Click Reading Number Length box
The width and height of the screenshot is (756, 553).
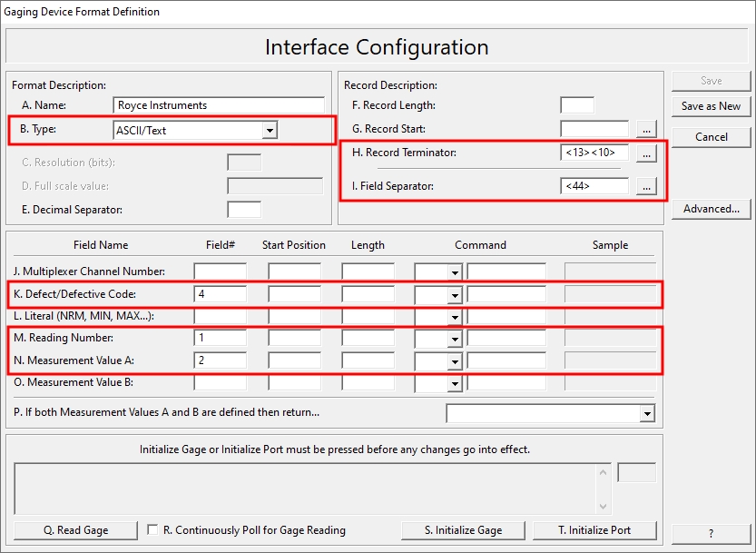point(368,338)
